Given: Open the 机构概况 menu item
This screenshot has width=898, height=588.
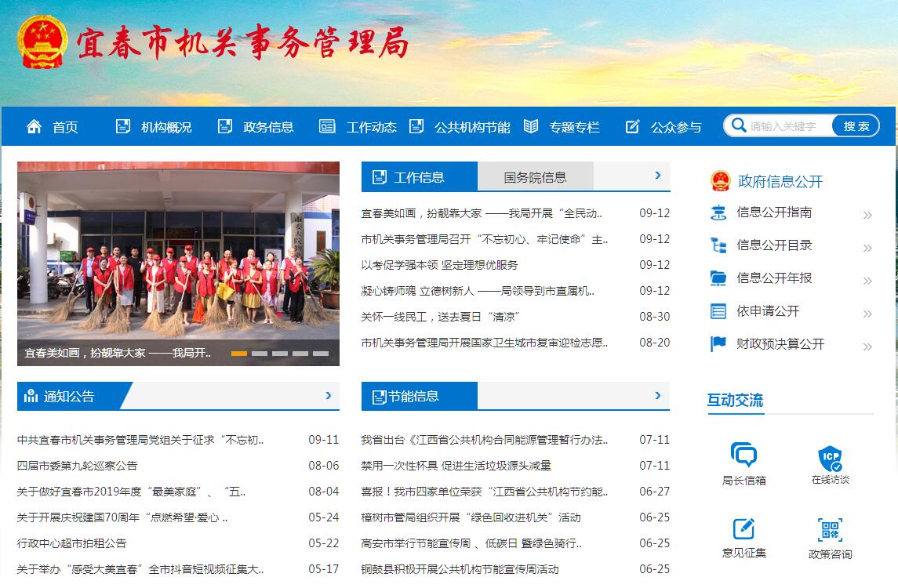Looking at the screenshot, I should (166, 127).
